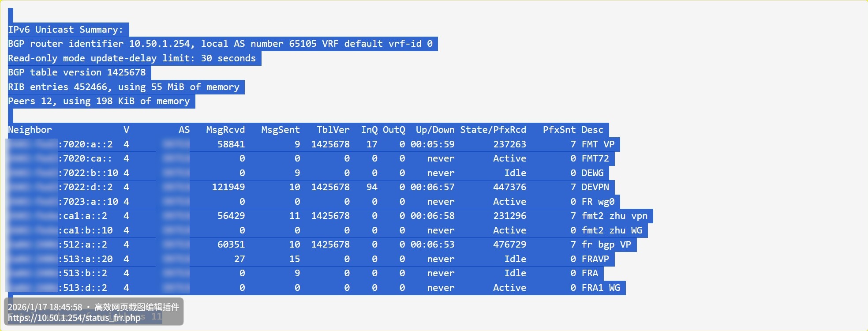Select the BGP table version 1425678 line
This screenshot has width=868, height=331.
pyautogui.click(x=77, y=72)
